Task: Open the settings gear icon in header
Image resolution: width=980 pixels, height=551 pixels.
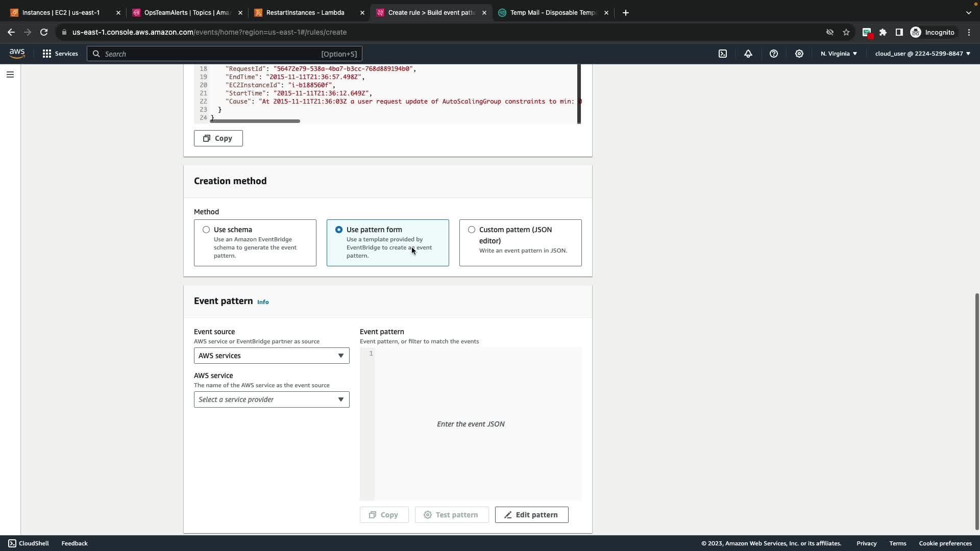Action: coord(799,54)
